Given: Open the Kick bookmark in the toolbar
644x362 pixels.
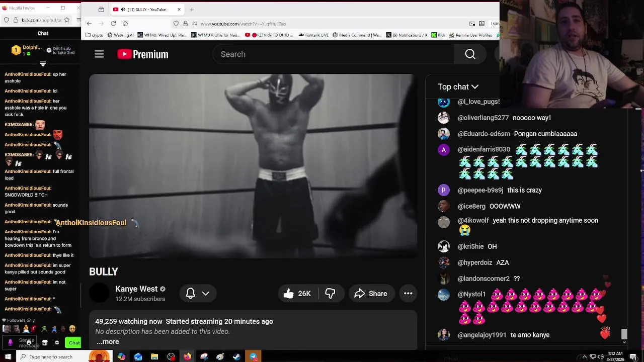Looking at the screenshot, I should (x=438, y=35).
